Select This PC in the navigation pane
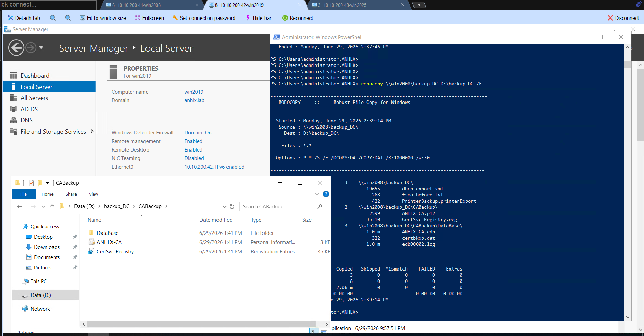 38,281
